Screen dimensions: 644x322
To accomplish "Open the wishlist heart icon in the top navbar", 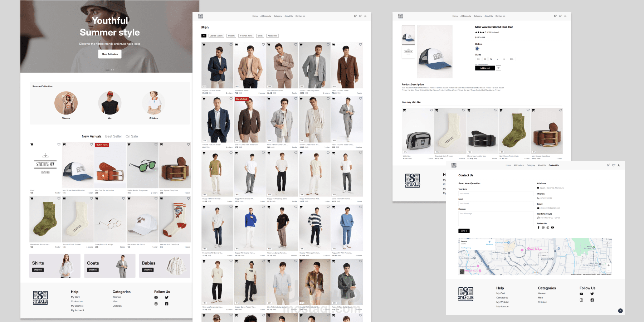I will coord(360,16).
